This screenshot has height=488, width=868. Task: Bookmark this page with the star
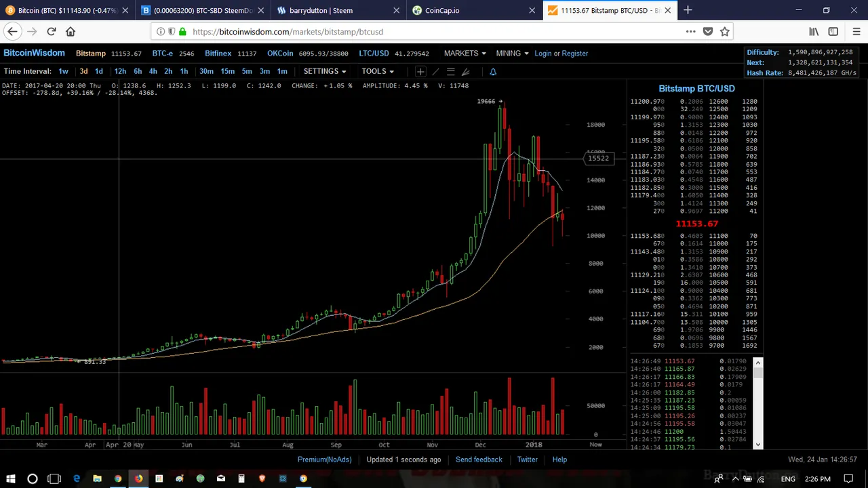(x=725, y=32)
